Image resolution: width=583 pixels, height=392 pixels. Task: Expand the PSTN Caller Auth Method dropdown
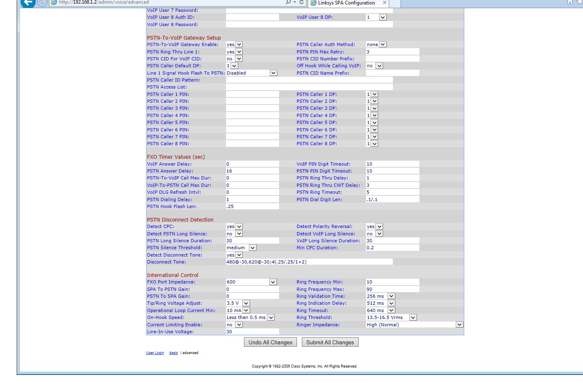point(376,44)
